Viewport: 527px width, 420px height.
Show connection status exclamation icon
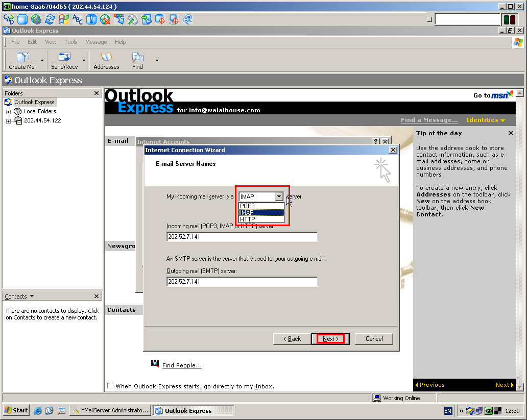[x=91, y=19]
